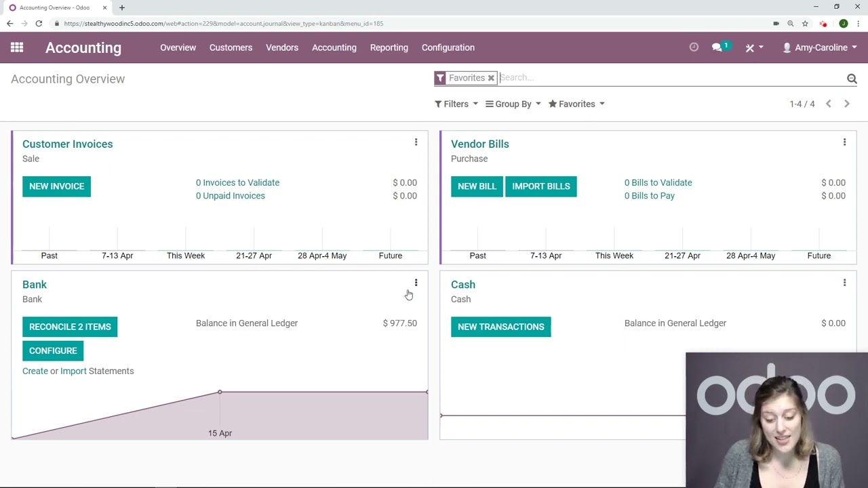868x488 pixels.
Task: Bookmark page with star icon
Action: pos(805,23)
